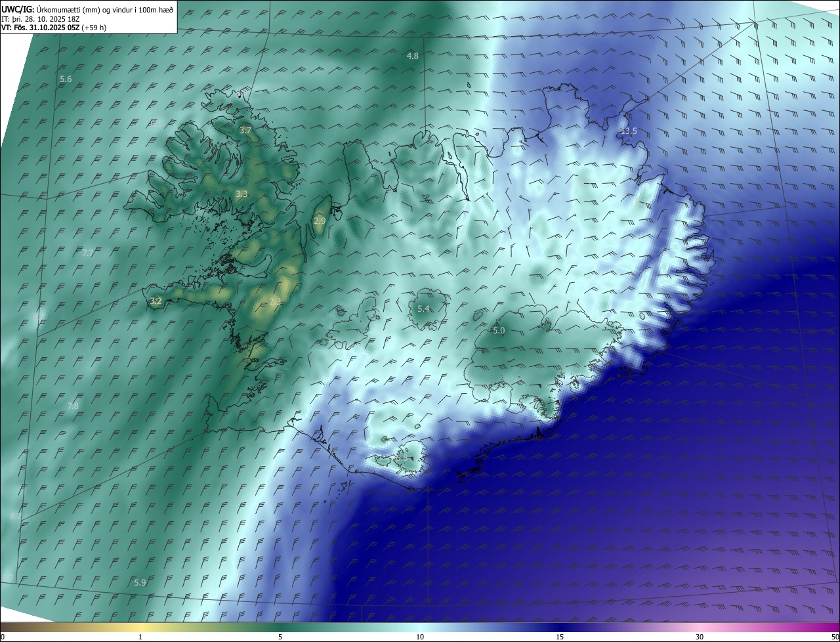Click the 3.7 value label on the Westfjords
The image size is (840, 642).
[245, 131]
